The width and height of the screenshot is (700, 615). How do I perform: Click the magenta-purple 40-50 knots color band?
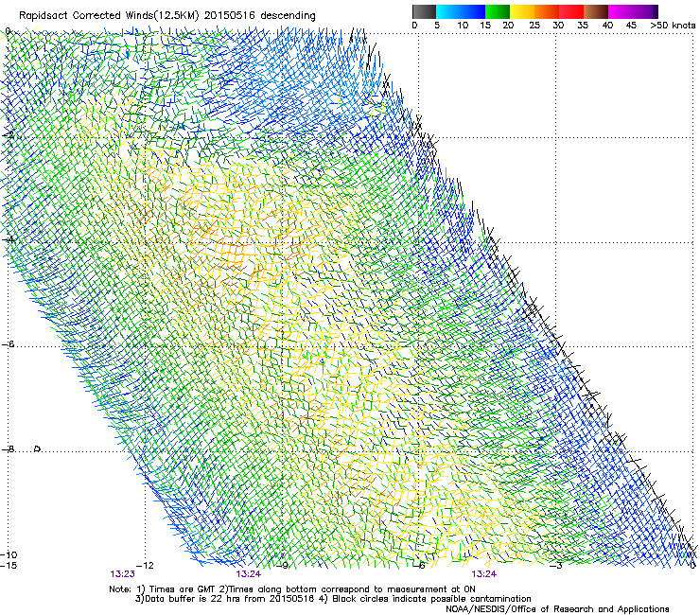(x=633, y=11)
